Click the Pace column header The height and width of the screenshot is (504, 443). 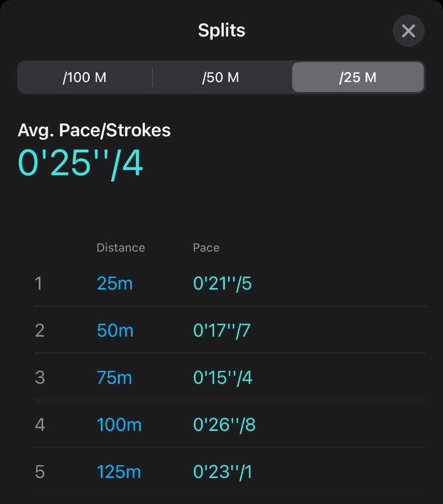pyautogui.click(x=206, y=248)
